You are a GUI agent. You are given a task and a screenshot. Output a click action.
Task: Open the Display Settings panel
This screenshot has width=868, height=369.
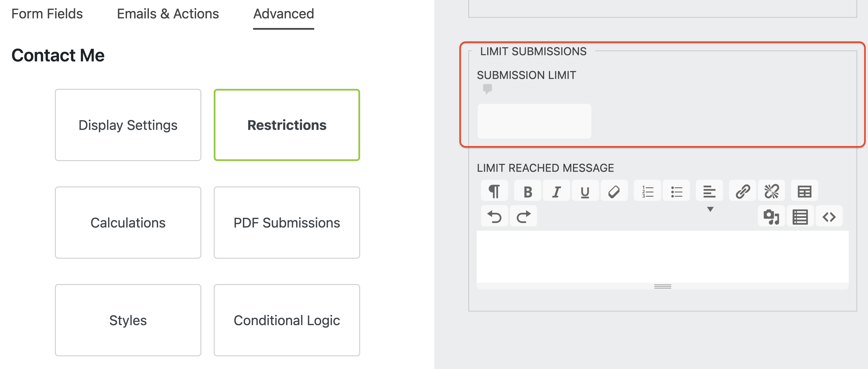point(128,125)
